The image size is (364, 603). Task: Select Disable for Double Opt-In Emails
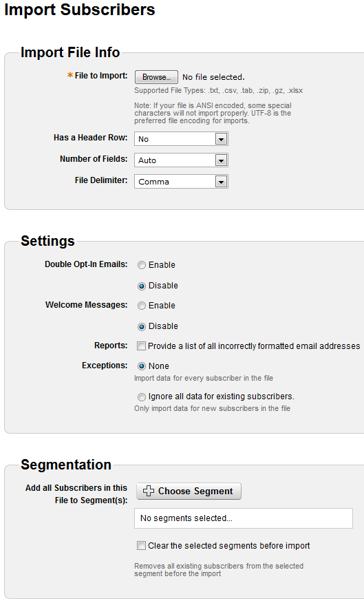[x=142, y=286]
